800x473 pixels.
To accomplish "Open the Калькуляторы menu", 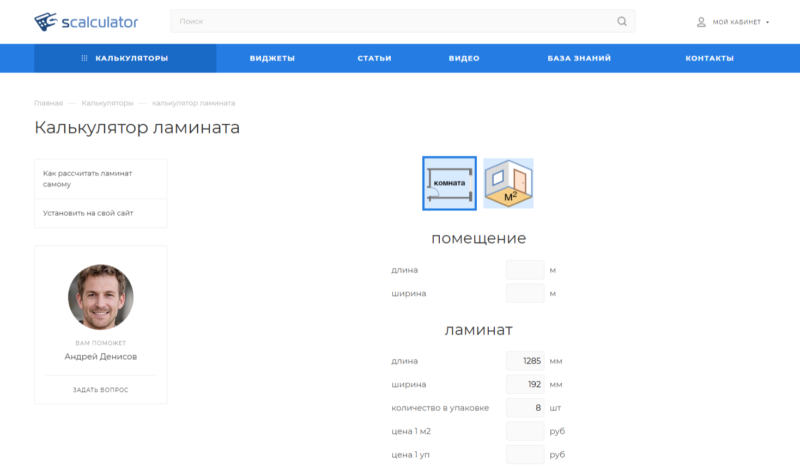I will point(125,58).
